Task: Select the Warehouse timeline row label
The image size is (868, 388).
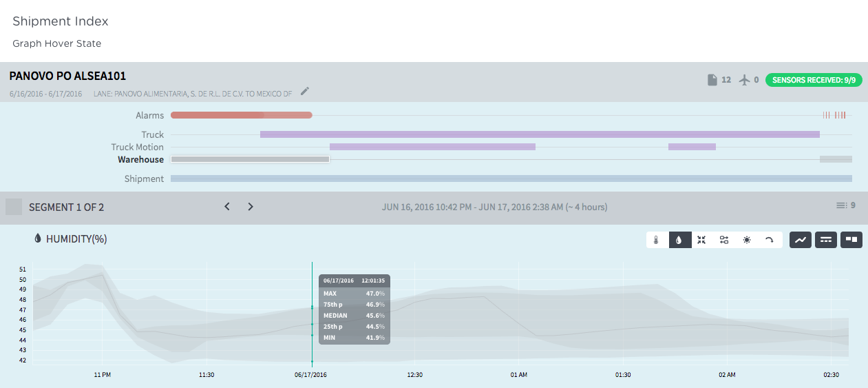Action: tap(140, 159)
